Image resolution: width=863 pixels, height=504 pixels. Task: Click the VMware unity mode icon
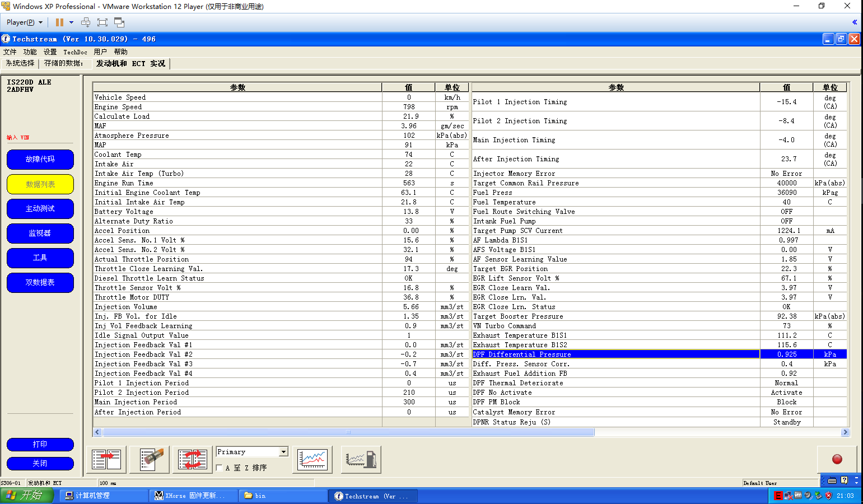coord(119,22)
